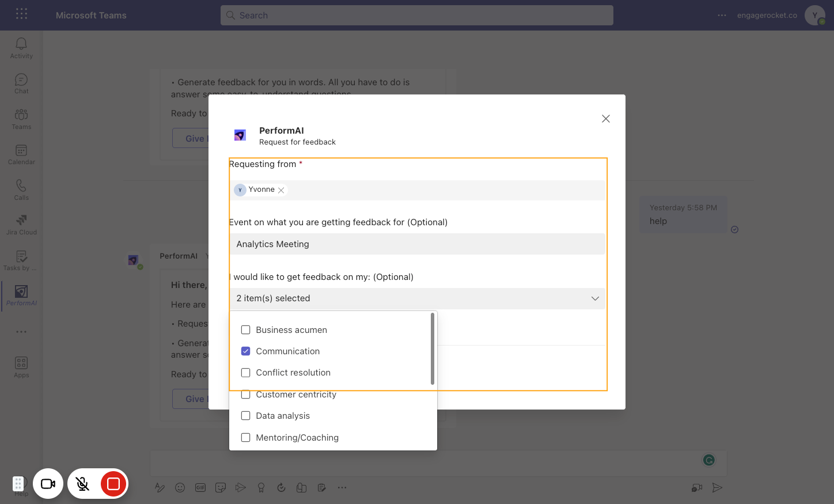Show more added apps ellipsis in sidebar
834x504 pixels.
pos(21,332)
